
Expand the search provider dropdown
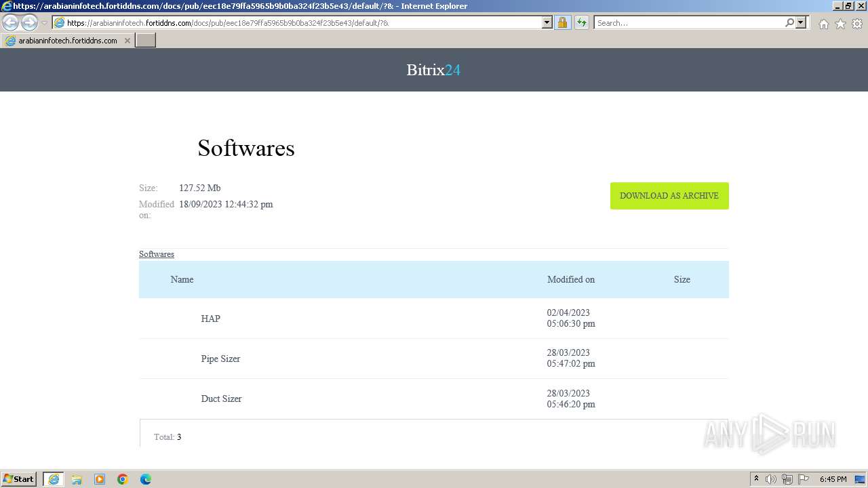pyautogui.click(x=801, y=22)
